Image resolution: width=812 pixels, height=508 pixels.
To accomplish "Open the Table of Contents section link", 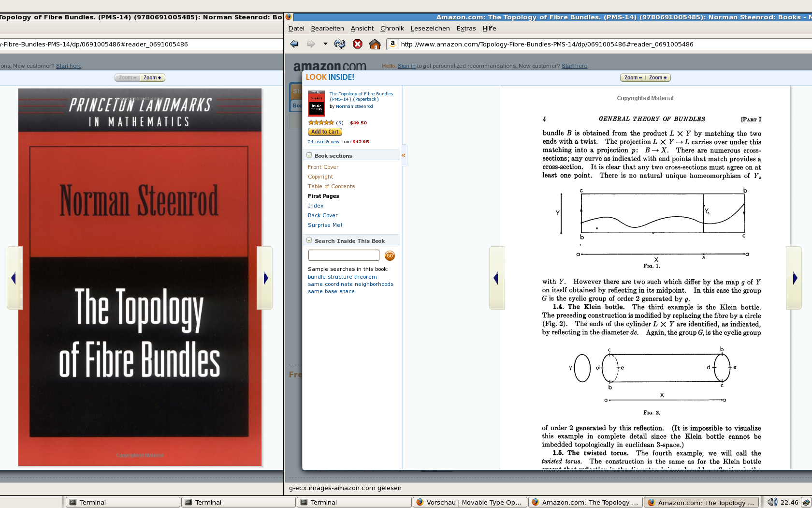I will pyautogui.click(x=331, y=186).
